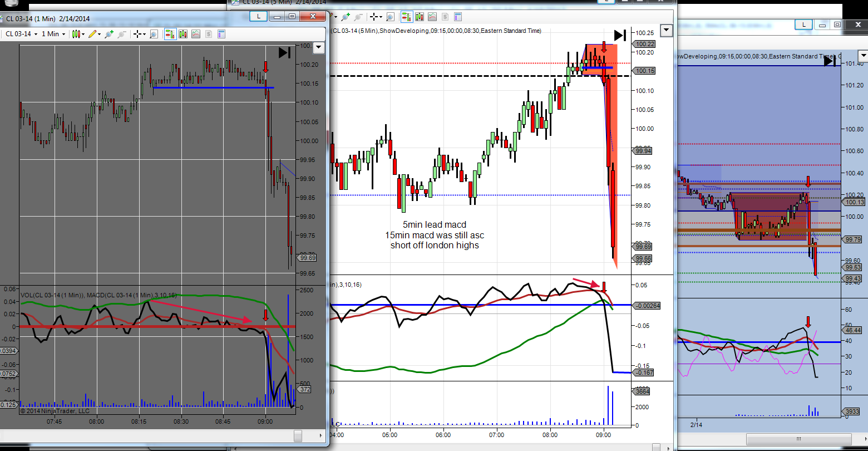
Task: Open Data Series icon in 1 Min window
Action: [183, 34]
